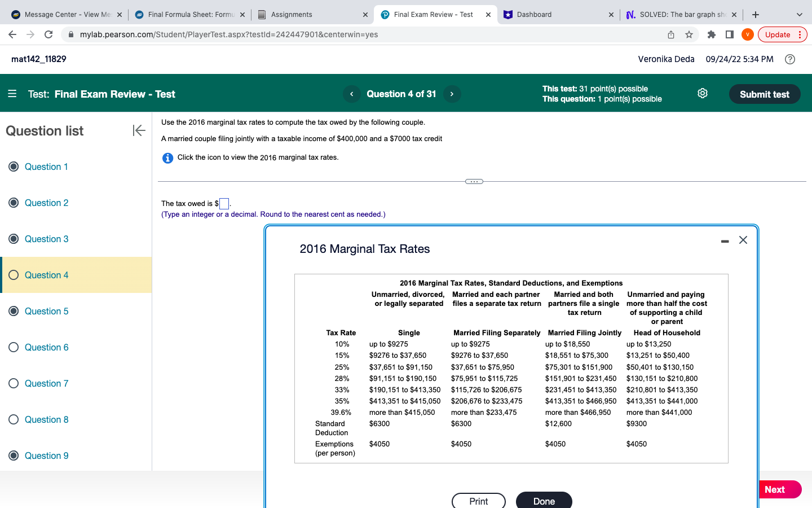The height and width of the screenshot is (508, 812).
Task: Close the Final Formula Sheet tab
Action: [242, 15]
